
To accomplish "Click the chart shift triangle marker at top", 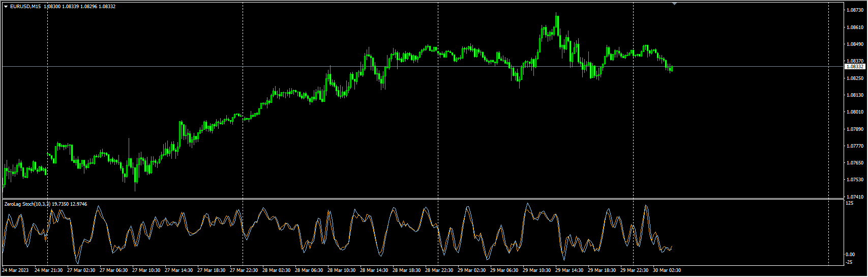I will tap(674, 4).
